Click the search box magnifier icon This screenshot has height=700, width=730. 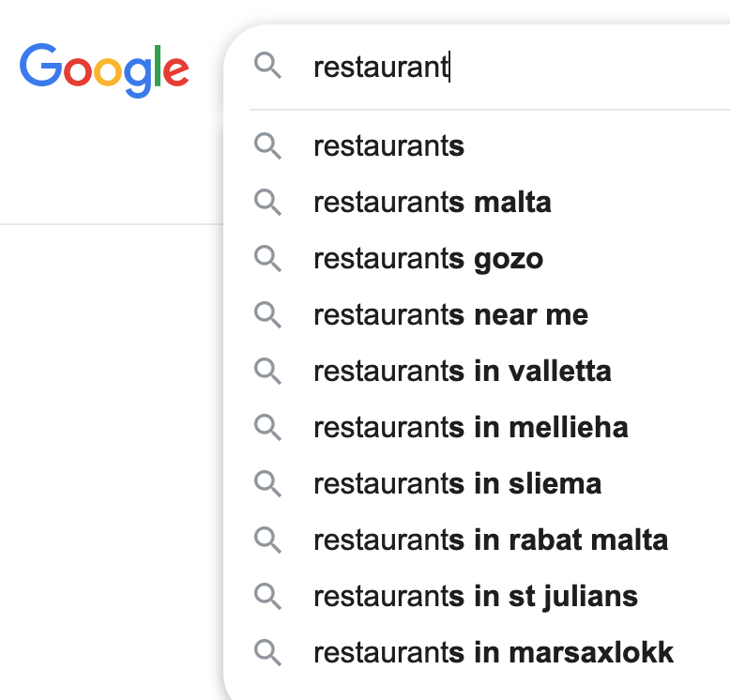click(267, 66)
